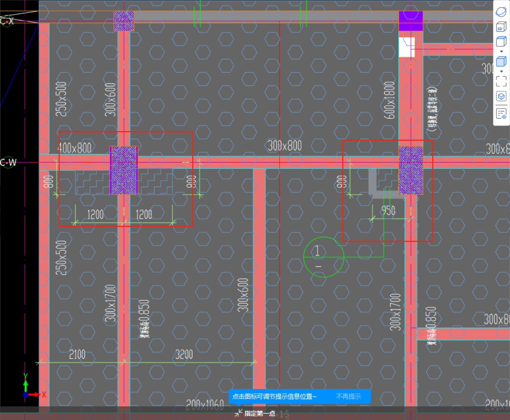
Task: Click the 950 dimension text
Action: 388,211
